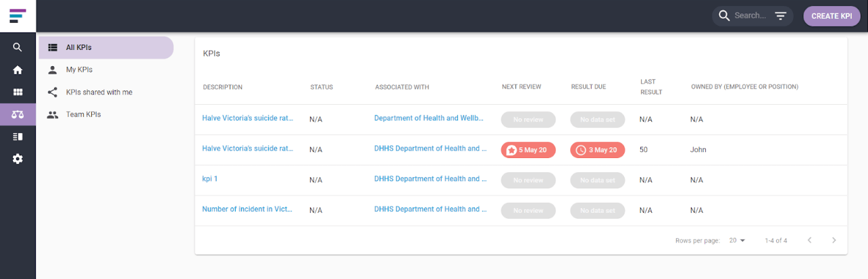Click No data set badge in first row
The image size is (868, 279).
click(598, 120)
